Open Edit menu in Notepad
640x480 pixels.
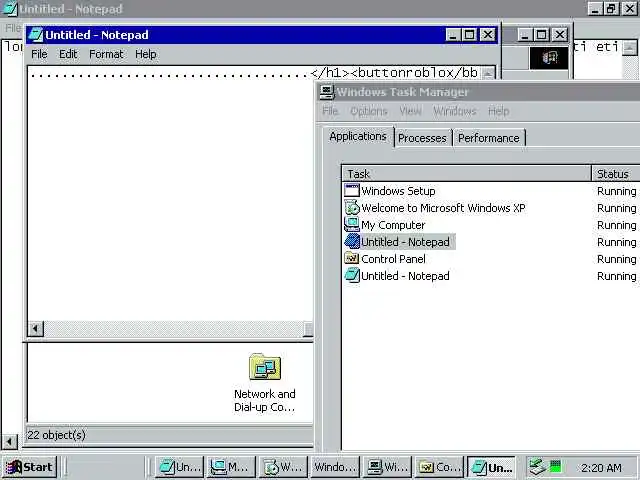tap(68, 54)
